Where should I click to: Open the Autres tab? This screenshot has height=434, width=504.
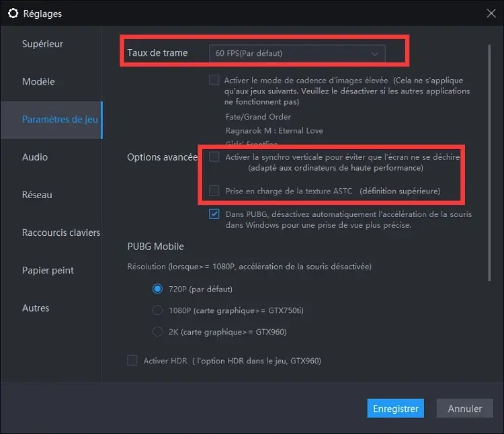tap(36, 308)
